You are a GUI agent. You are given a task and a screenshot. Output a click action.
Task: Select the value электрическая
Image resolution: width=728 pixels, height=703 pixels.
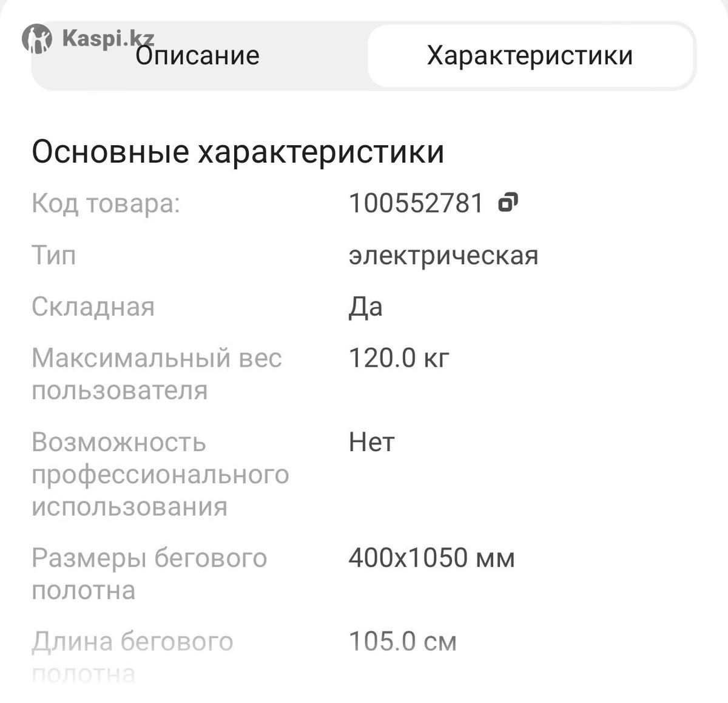(x=443, y=255)
